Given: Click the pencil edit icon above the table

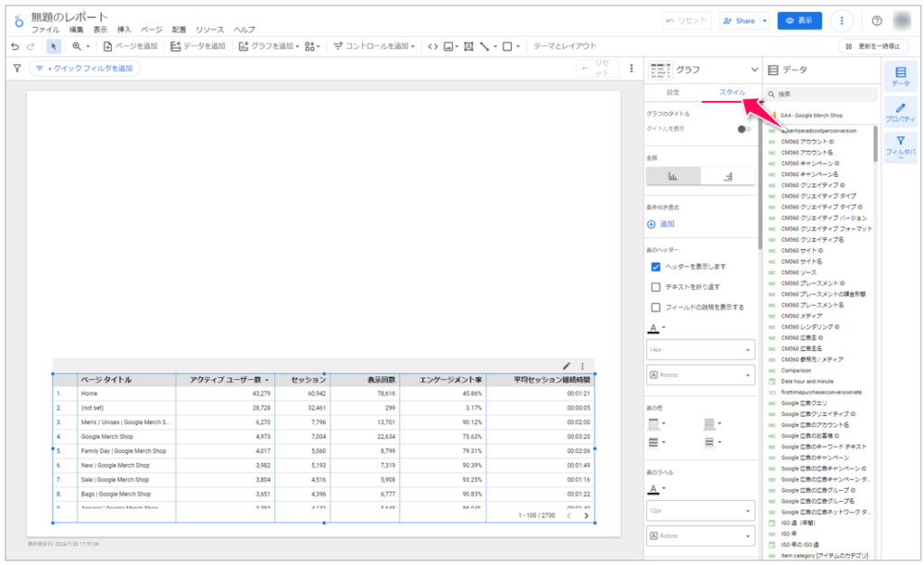Looking at the screenshot, I should 567,366.
